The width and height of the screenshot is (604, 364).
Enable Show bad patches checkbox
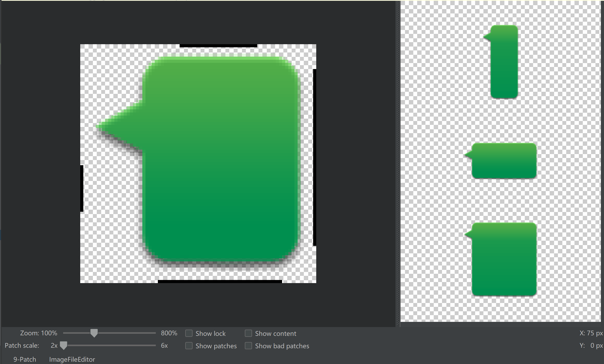(248, 346)
